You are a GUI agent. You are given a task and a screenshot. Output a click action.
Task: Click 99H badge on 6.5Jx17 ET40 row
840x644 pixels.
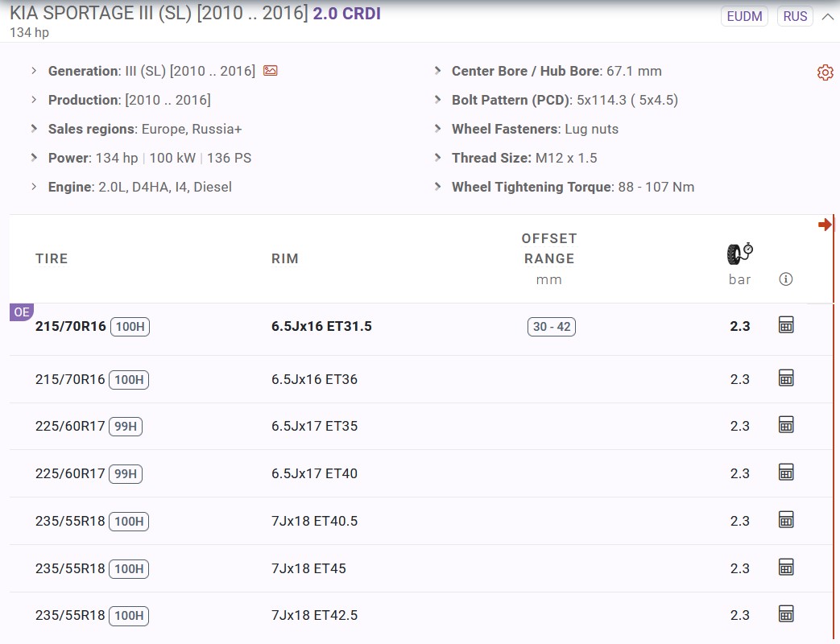click(126, 474)
